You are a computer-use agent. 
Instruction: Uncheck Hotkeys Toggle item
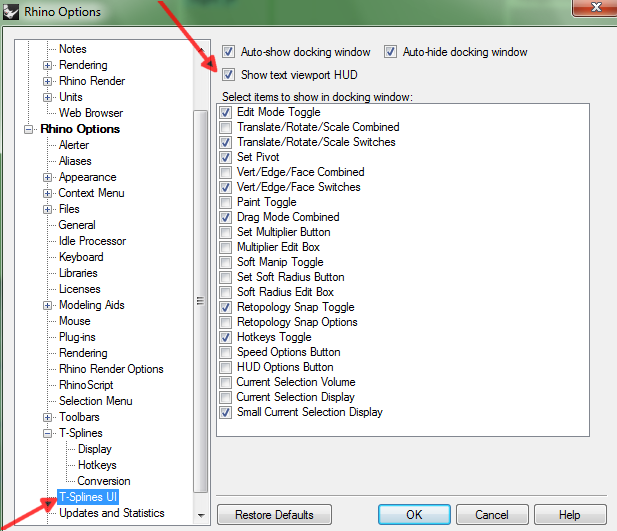click(x=226, y=337)
